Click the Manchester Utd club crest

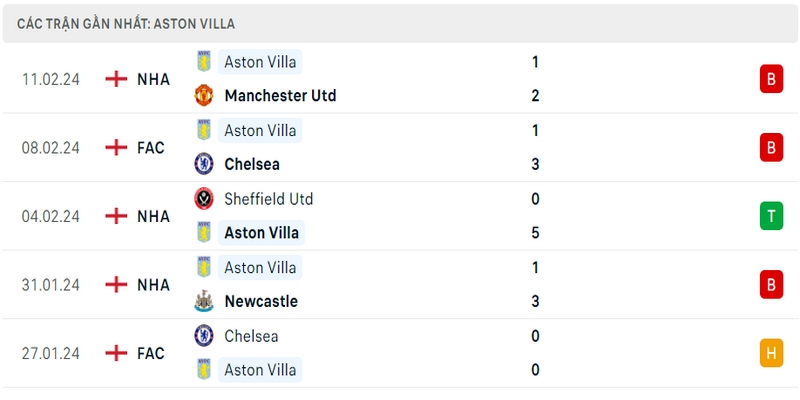point(204,95)
